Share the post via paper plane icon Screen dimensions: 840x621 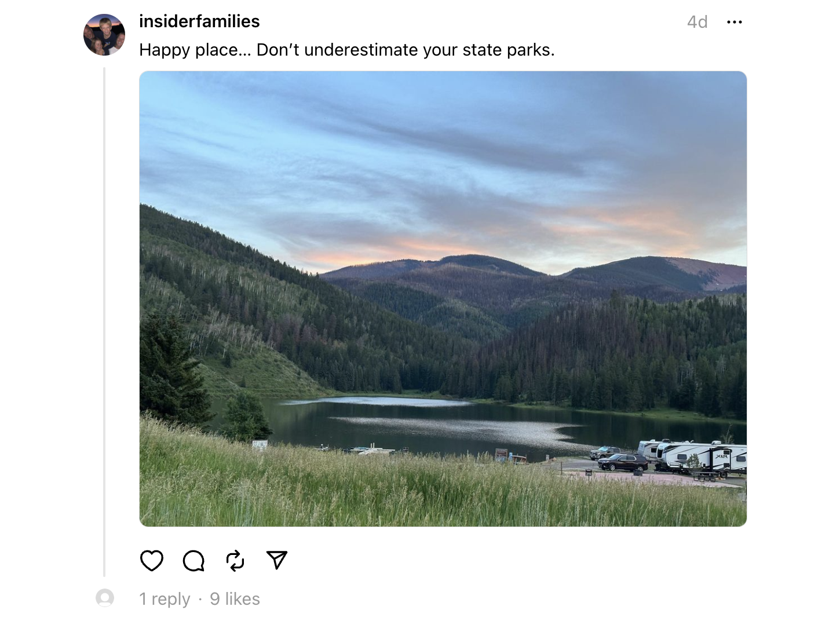pyautogui.click(x=277, y=560)
